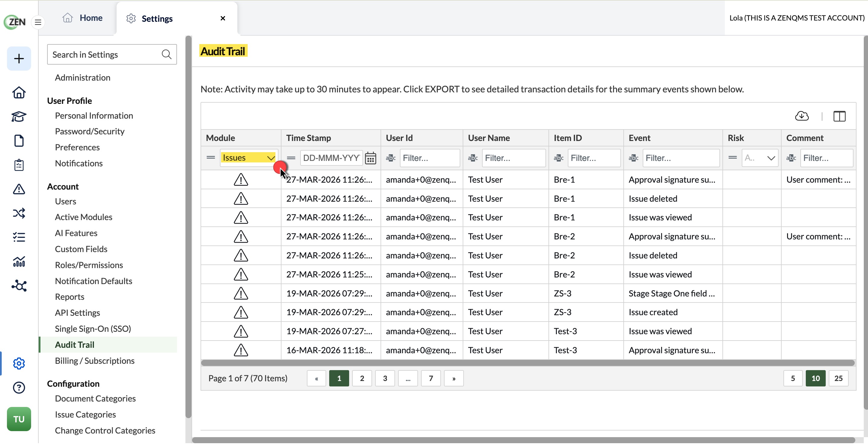868x445 pixels.
Task: Go to page 3 of results
Action: click(385, 378)
